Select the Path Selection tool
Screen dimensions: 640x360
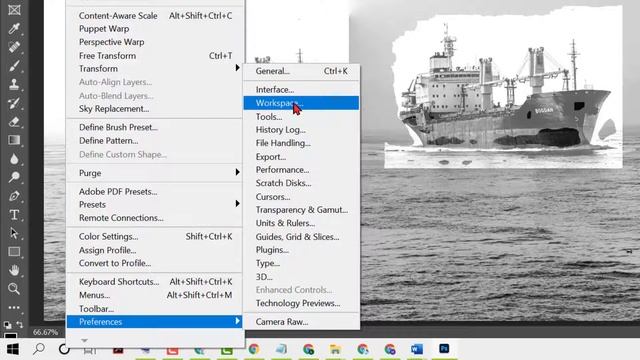[x=14, y=233]
